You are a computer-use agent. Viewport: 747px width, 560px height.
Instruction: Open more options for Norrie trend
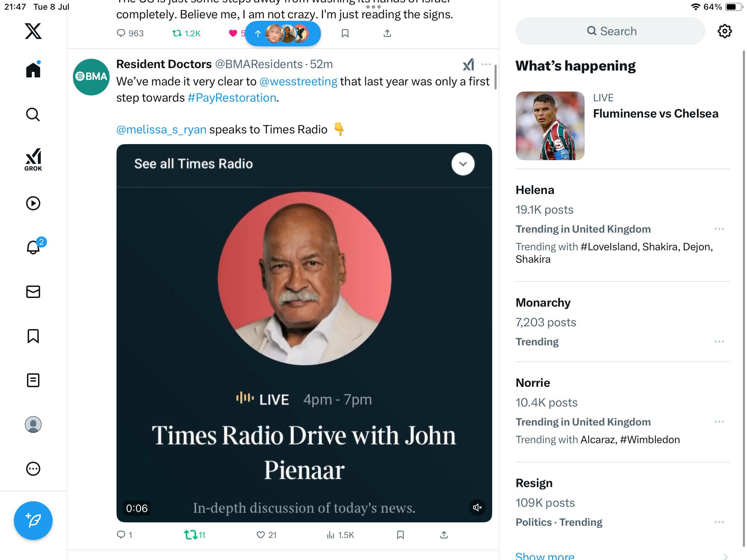pos(719,422)
